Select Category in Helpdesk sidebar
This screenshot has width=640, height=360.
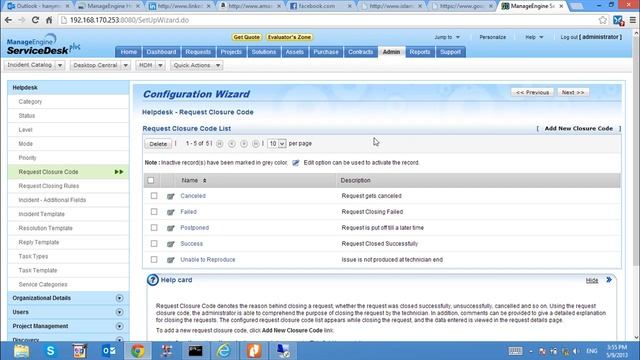[30, 102]
